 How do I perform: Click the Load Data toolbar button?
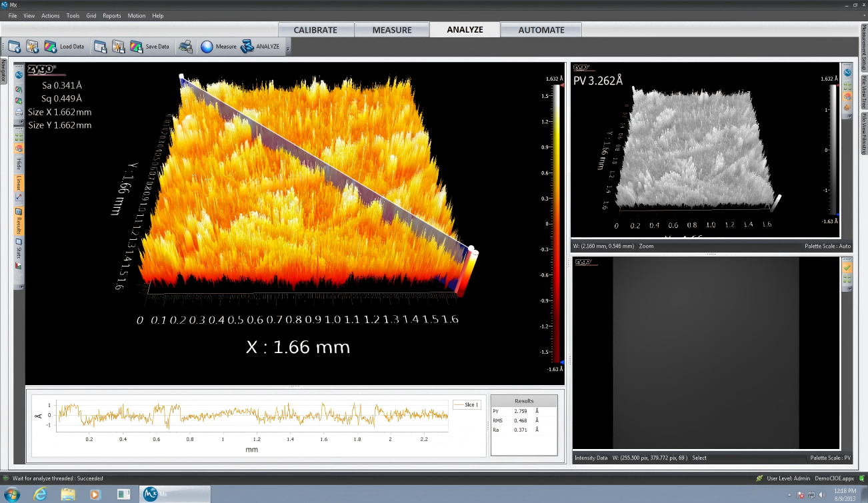click(65, 47)
